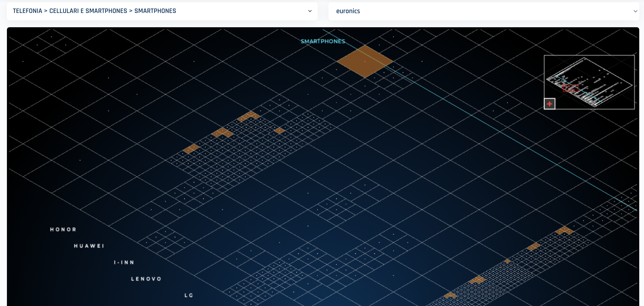This screenshot has width=644, height=306.
Task: Click the red plus zoom icon on minimap
Action: coord(549,103)
